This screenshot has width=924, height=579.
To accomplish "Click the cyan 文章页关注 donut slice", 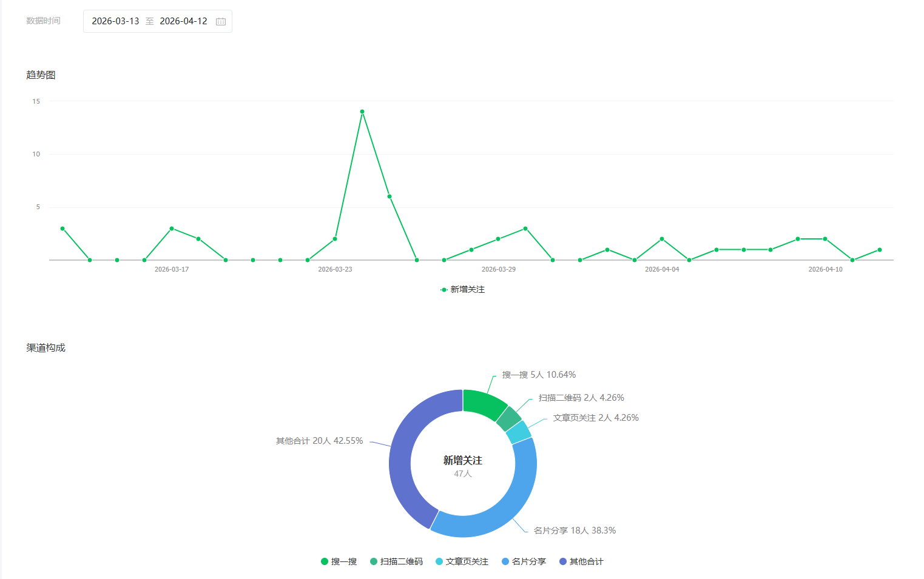I will point(518,432).
